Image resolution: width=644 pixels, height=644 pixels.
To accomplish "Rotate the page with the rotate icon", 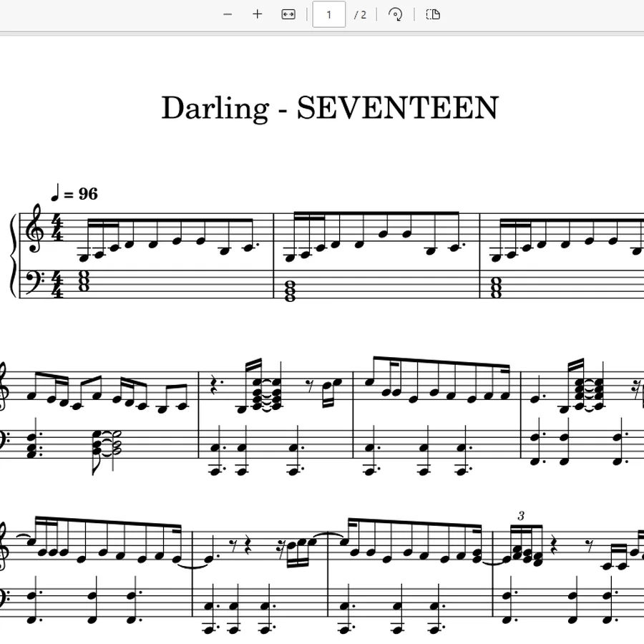I will pyautogui.click(x=395, y=15).
